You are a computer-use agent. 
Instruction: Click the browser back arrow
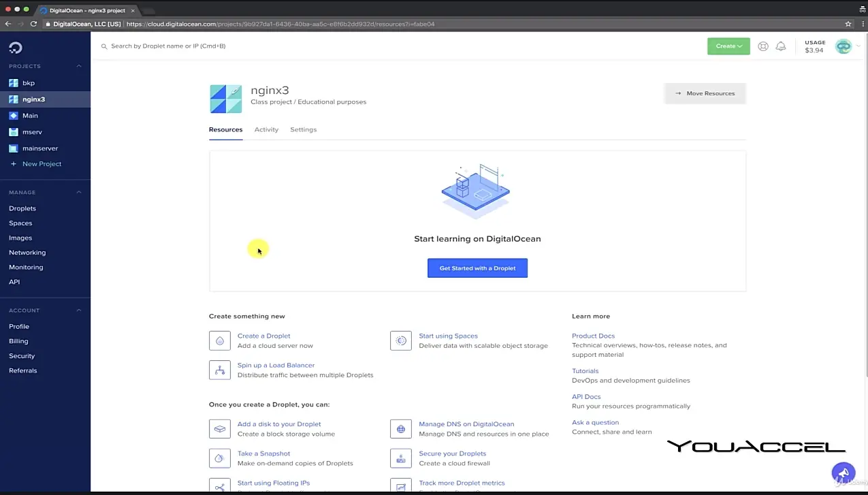[8, 24]
